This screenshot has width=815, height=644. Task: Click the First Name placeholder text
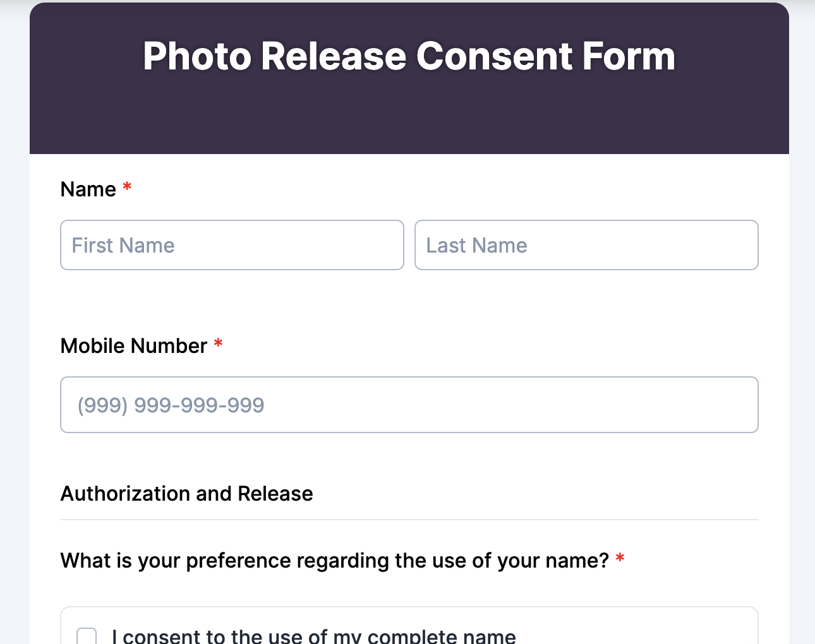pos(123,245)
